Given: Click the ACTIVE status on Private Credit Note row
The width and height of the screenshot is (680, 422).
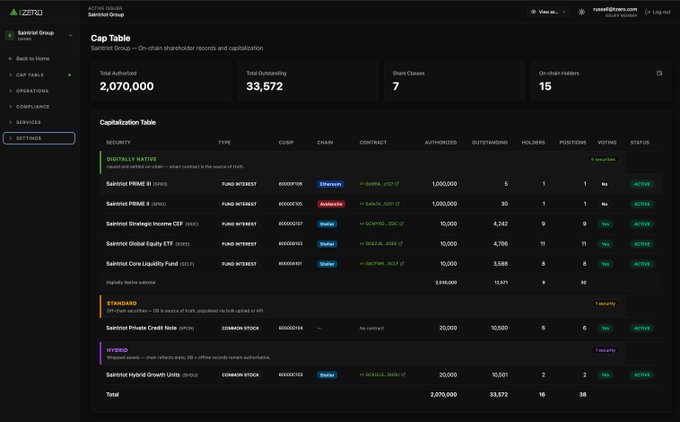Looking at the screenshot, I should click(642, 328).
